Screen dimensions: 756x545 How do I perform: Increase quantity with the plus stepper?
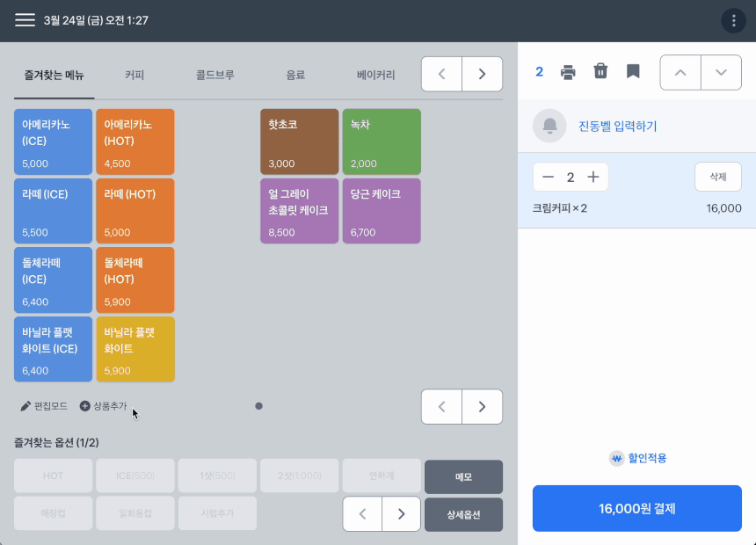591,177
